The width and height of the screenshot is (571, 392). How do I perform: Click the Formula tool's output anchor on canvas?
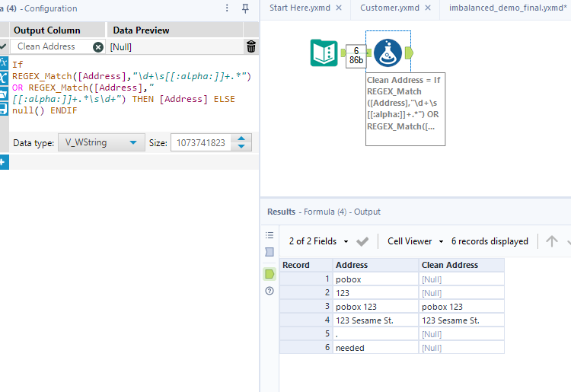pos(409,53)
